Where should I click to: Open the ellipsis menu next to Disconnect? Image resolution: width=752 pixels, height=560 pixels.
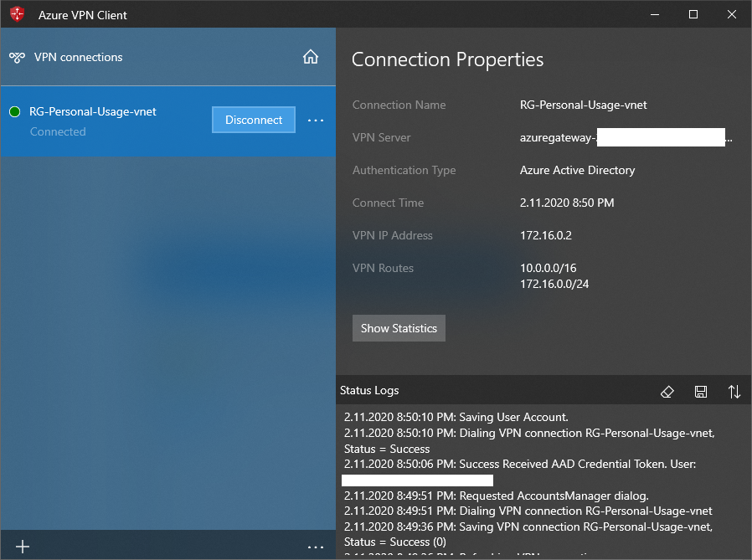coord(316,120)
